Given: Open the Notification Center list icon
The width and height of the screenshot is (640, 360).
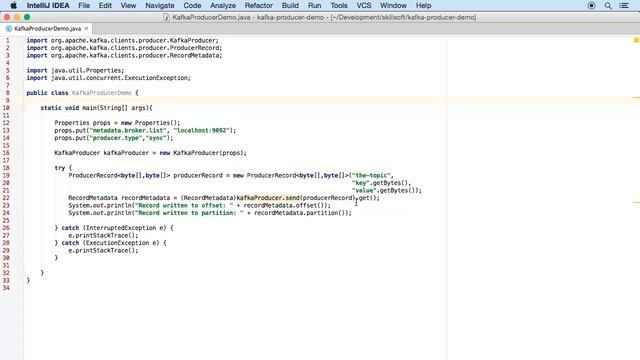Looking at the screenshot, I should (624, 5).
